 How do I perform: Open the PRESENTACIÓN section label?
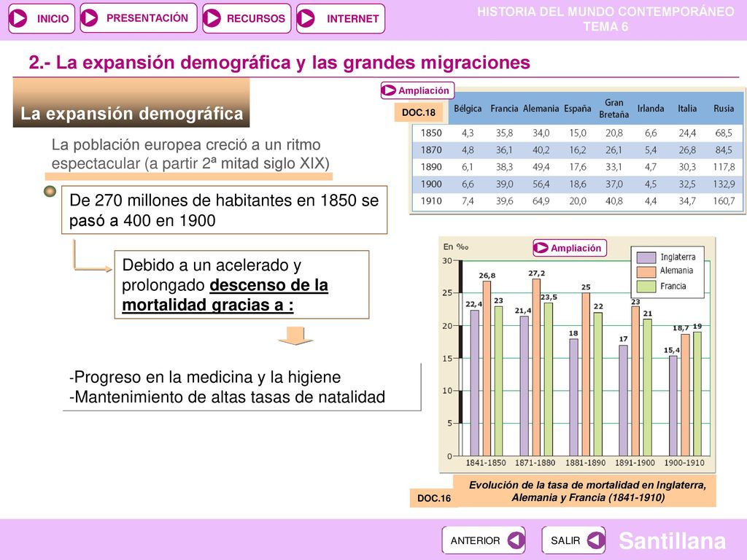point(147,18)
